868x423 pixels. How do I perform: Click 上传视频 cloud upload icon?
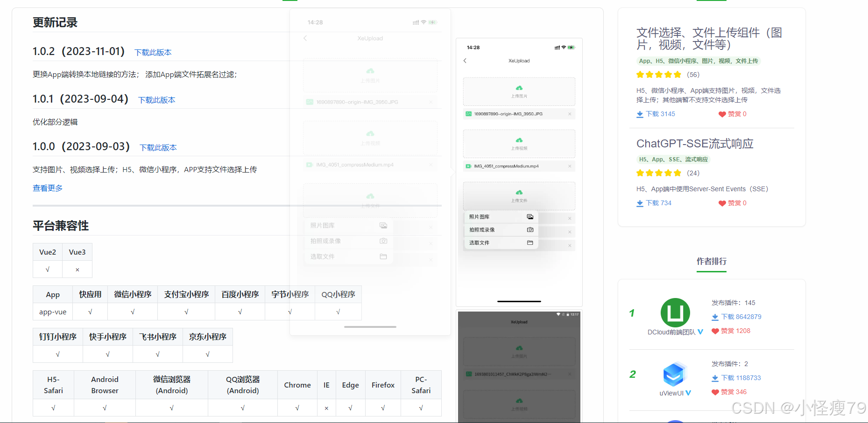(x=519, y=140)
